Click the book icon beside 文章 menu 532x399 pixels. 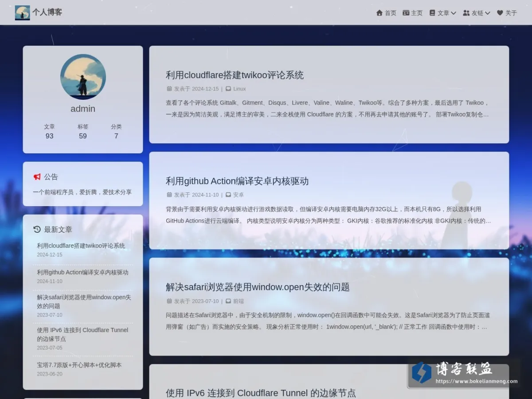point(432,13)
